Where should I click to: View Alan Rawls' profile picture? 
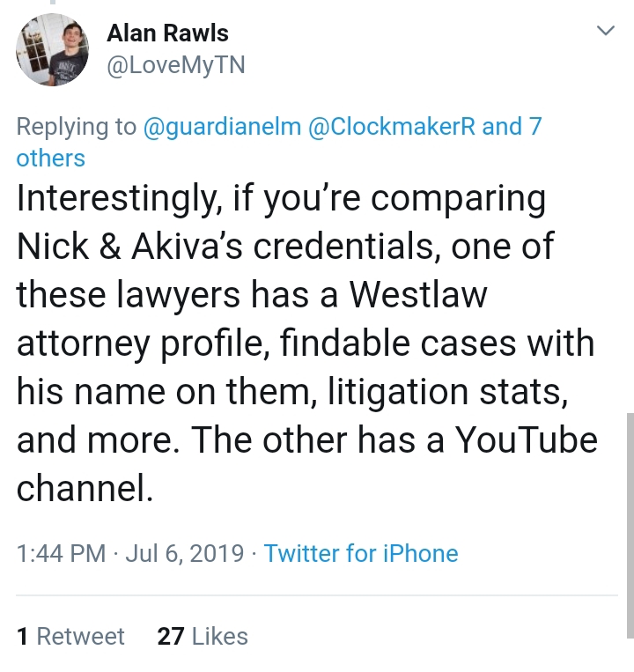pos(52,49)
